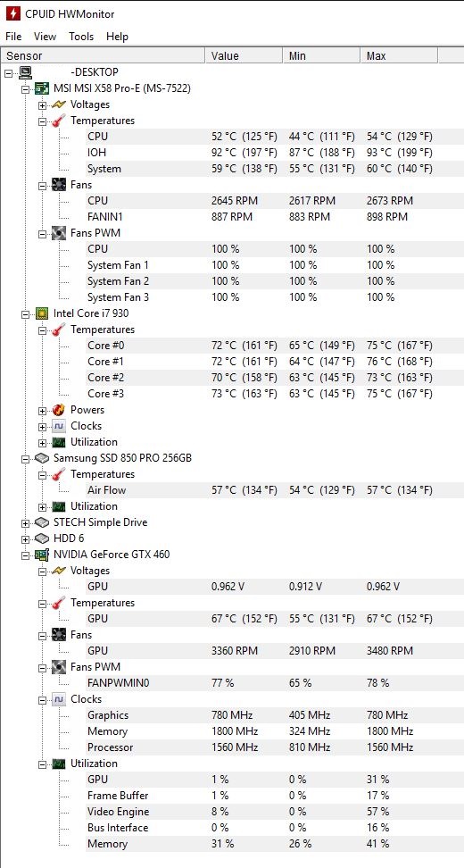Expand the motherboard Voltages node
The height and width of the screenshot is (868, 464).
point(42,104)
